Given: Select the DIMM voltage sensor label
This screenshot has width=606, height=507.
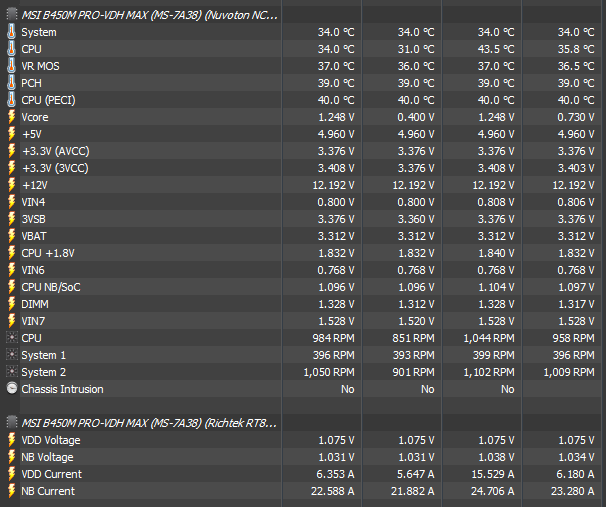Looking at the screenshot, I should click(35, 304).
